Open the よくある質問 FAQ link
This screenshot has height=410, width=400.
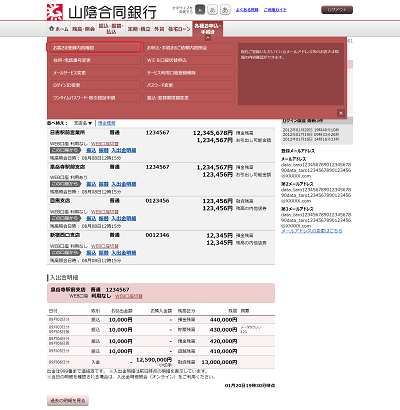pos(247,10)
